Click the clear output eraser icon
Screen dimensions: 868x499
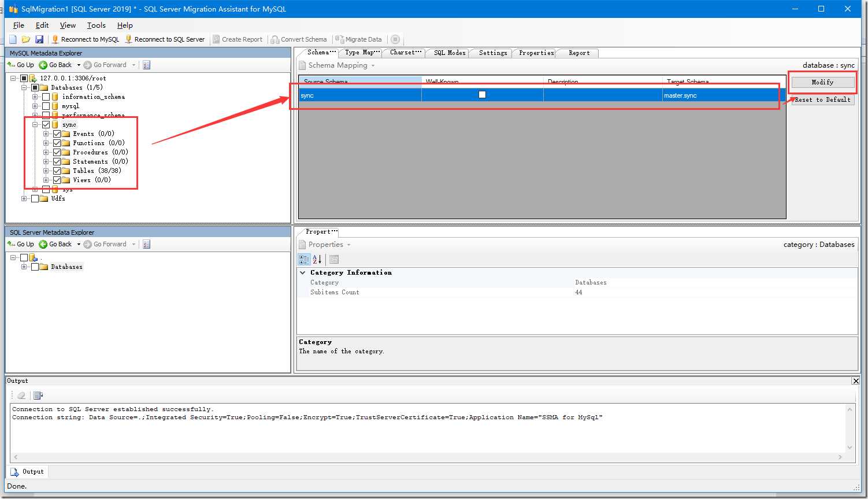[x=21, y=395]
